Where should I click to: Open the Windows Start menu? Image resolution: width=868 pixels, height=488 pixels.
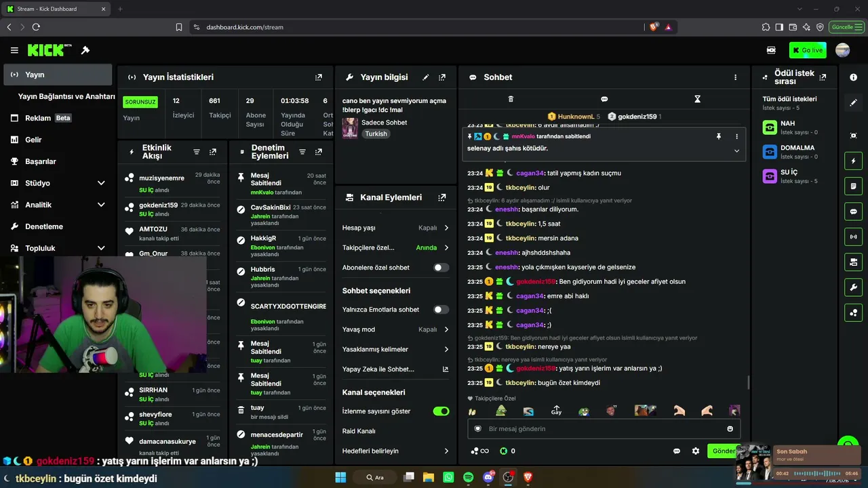pos(340,477)
